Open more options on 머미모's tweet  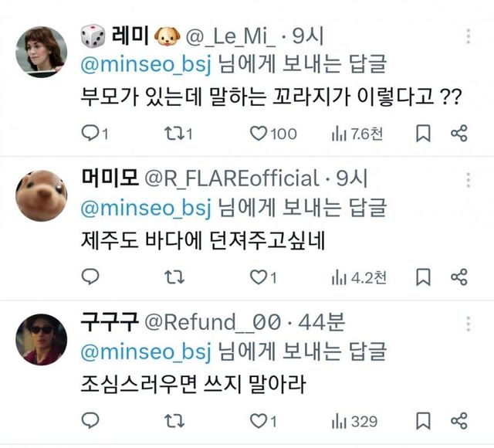click(x=469, y=180)
